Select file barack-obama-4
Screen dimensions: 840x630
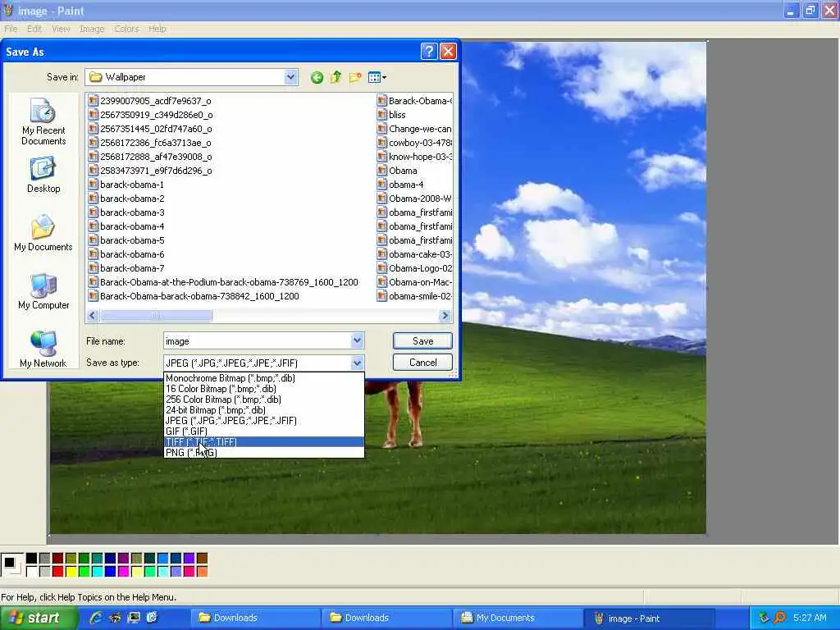click(x=126, y=226)
